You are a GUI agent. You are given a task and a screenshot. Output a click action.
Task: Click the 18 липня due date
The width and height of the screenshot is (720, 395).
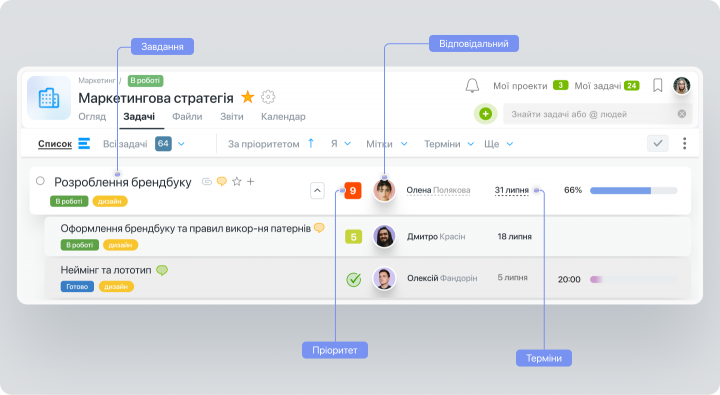(515, 237)
